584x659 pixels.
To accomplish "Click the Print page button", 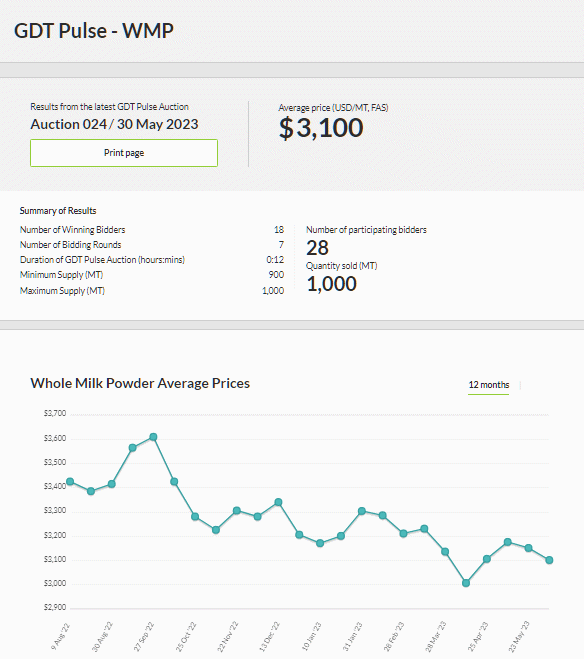I will 124,153.
